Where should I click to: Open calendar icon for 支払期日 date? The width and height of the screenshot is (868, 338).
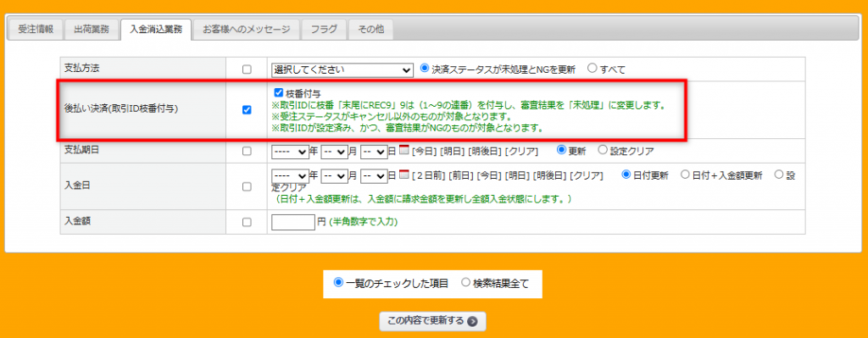[x=403, y=150]
